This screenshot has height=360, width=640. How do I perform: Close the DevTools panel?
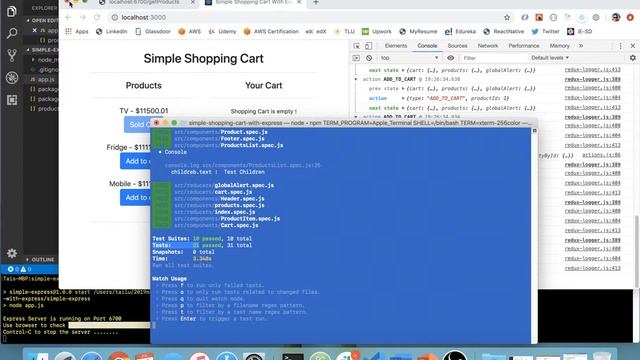click(633, 46)
